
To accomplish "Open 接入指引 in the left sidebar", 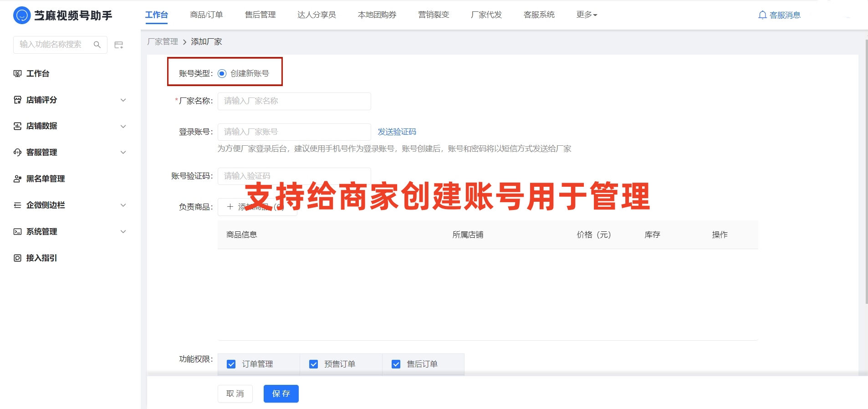I will click(x=41, y=258).
